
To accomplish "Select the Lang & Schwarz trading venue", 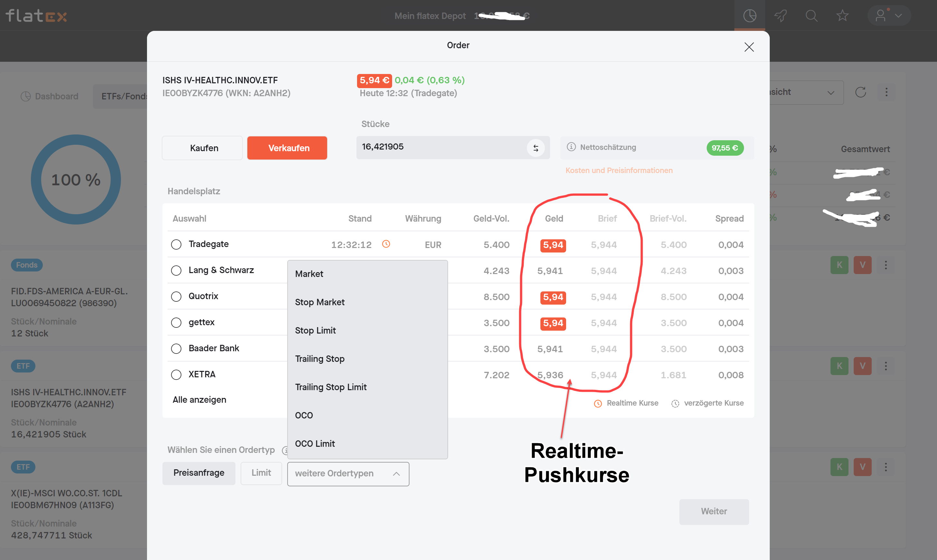I will 176,270.
